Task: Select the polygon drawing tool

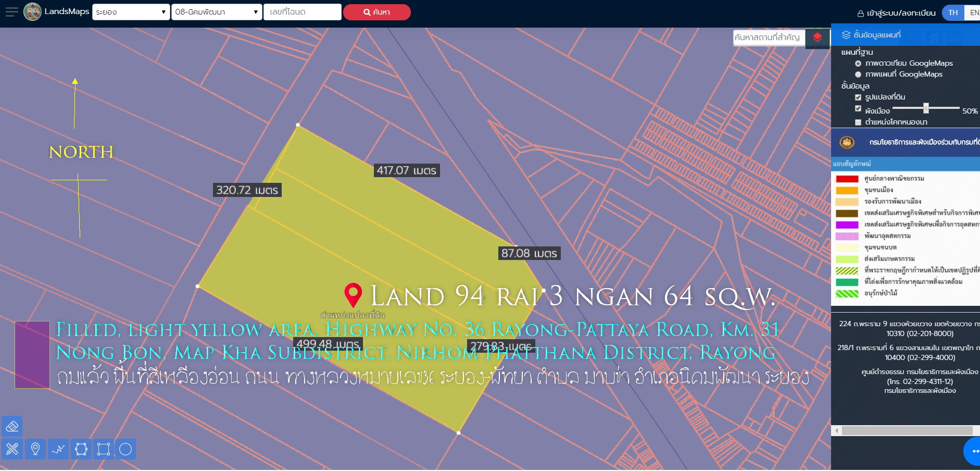Action: point(81,449)
